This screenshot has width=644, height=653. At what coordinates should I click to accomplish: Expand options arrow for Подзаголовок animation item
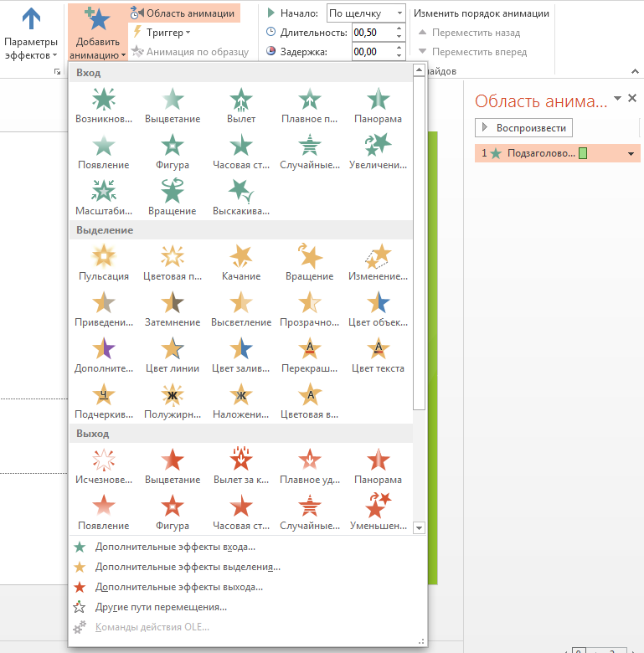pos(631,154)
